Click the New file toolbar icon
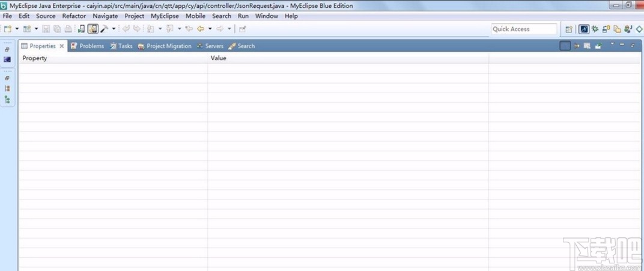The width and height of the screenshot is (644, 271). (x=8, y=29)
